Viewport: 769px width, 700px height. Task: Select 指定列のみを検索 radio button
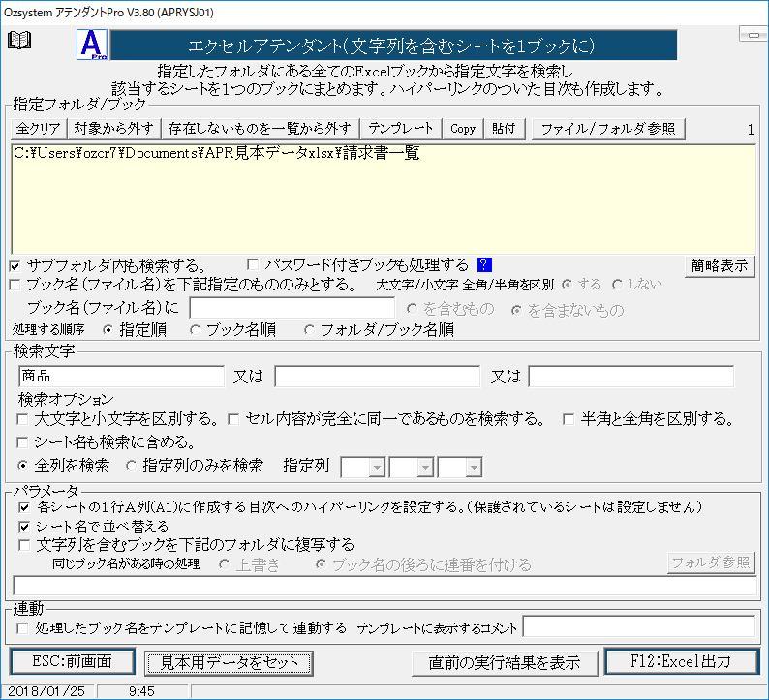tap(131, 466)
